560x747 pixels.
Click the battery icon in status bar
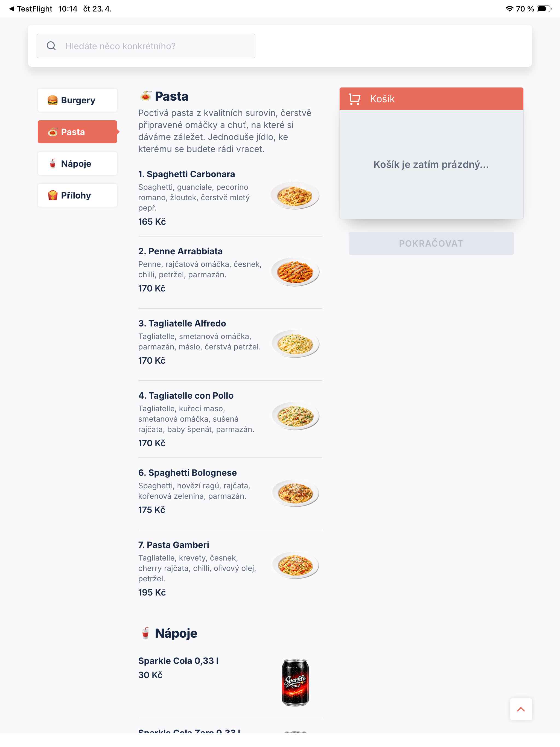[543, 9]
